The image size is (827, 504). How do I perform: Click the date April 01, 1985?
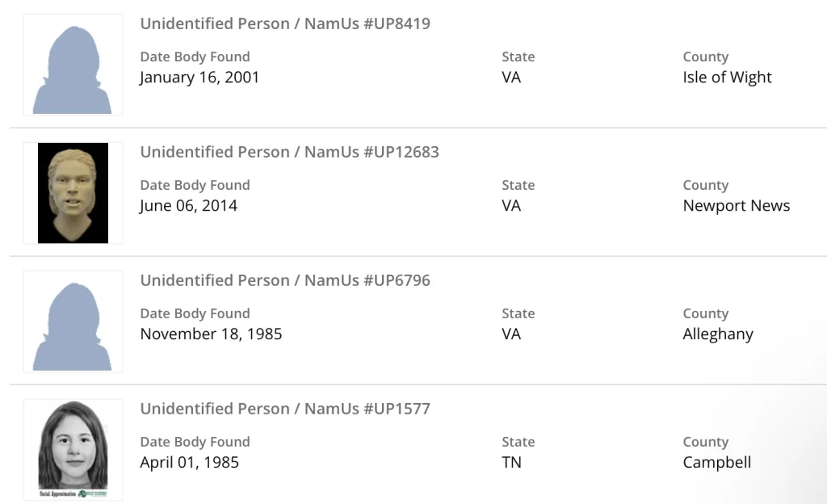(x=189, y=463)
